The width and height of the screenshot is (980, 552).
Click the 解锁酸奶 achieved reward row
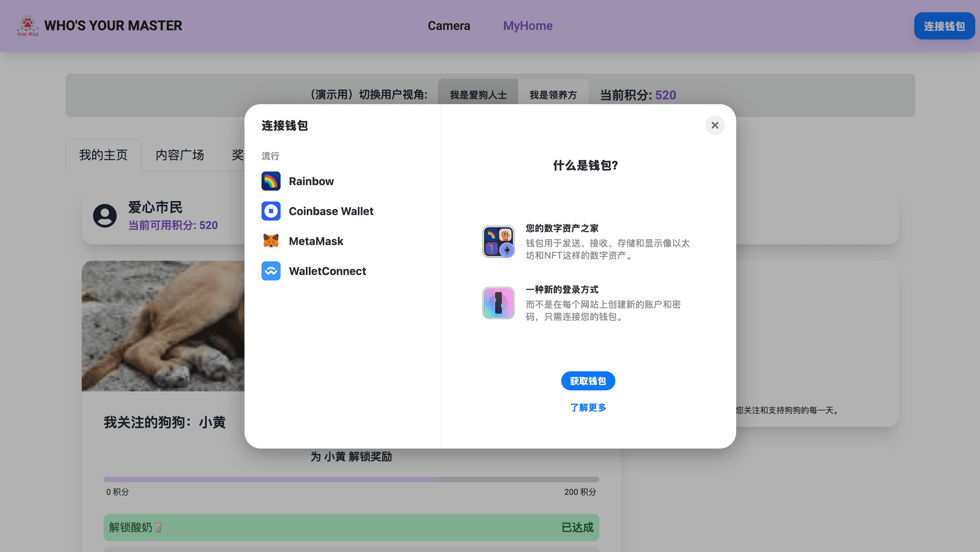(351, 528)
